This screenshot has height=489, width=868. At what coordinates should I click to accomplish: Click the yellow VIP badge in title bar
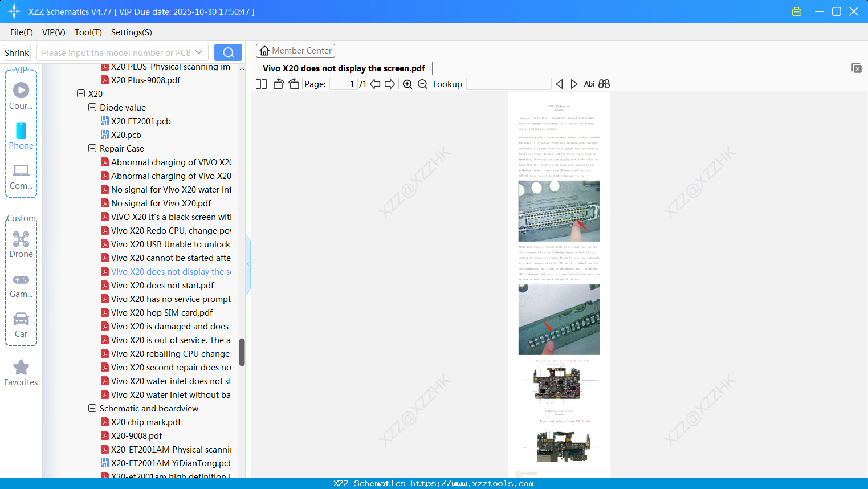pos(797,11)
